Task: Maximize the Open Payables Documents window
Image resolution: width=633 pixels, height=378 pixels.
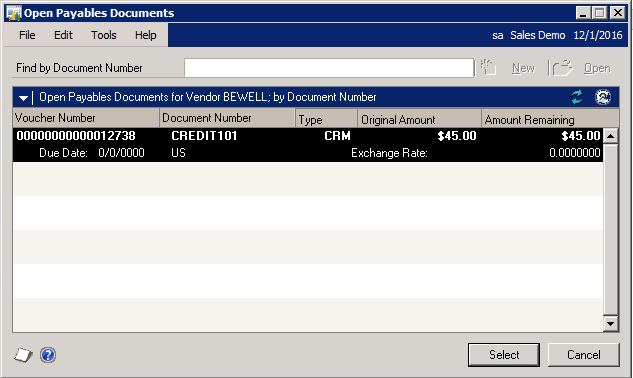Action: pyautogui.click(x=600, y=13)
